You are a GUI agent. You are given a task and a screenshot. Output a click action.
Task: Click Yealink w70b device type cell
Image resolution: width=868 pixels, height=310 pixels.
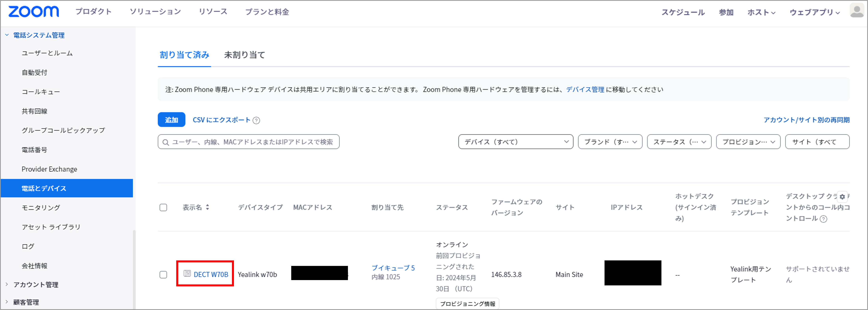click(257, 275)
